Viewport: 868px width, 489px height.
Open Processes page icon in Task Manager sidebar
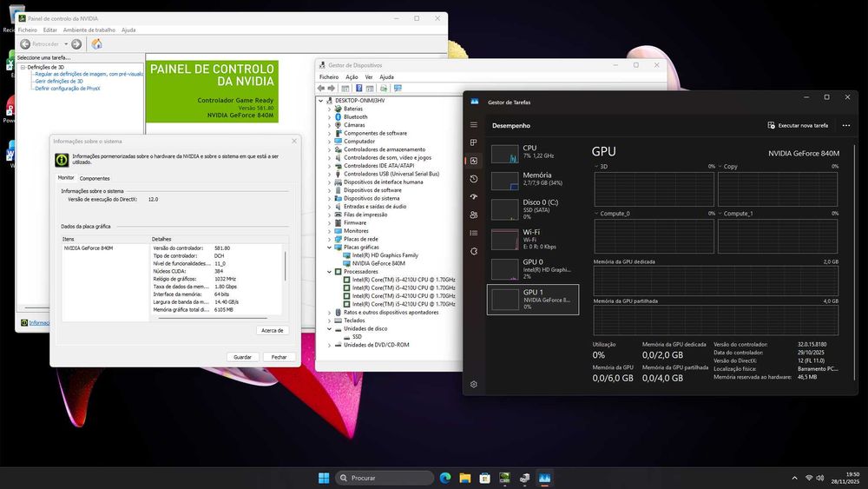coord(474,142)
